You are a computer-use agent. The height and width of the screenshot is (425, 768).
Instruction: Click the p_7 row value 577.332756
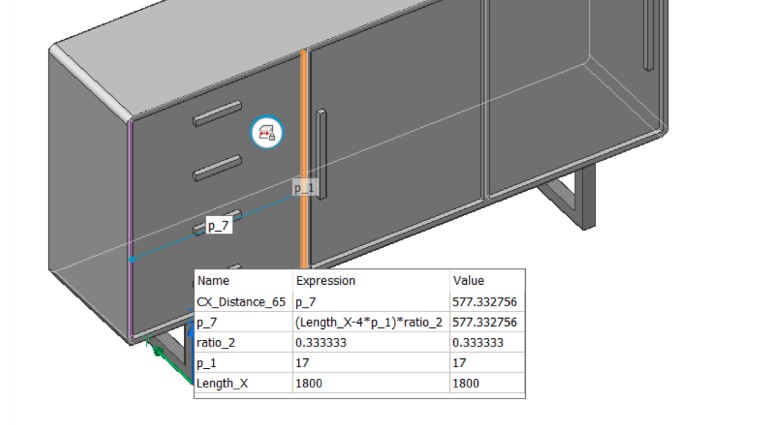(x=487, y=322)
